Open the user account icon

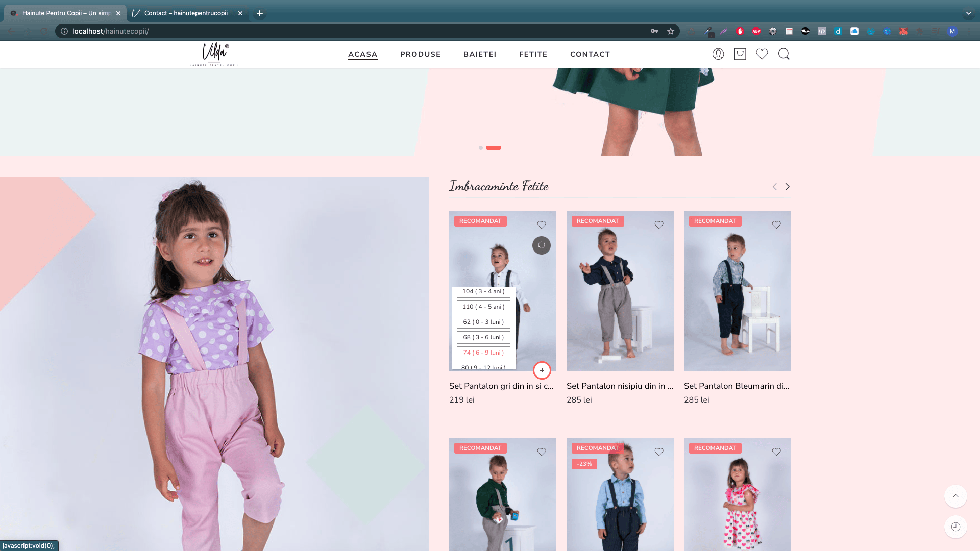(x=718, y=54)
